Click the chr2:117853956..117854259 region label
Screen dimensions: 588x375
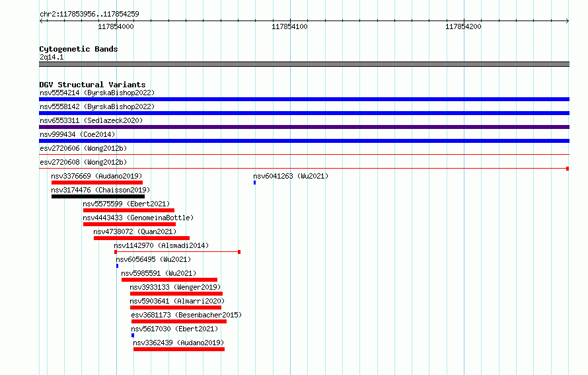click(89, 15)
